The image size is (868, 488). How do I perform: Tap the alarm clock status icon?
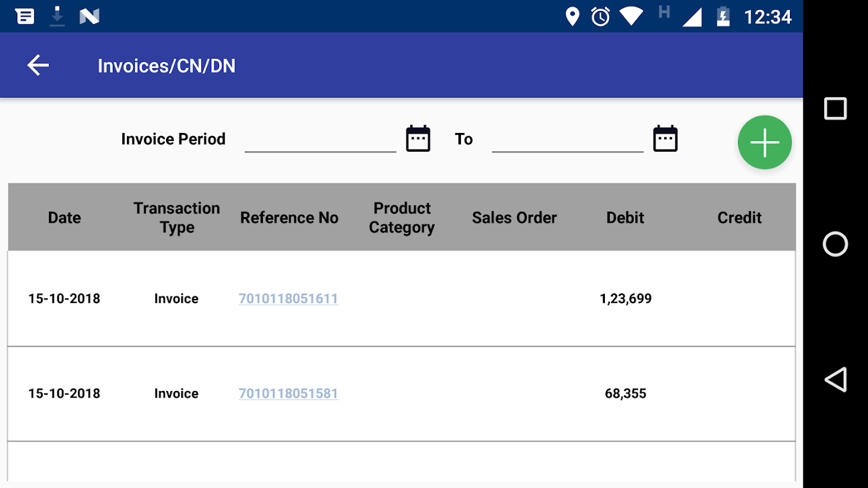pos(601,16)
